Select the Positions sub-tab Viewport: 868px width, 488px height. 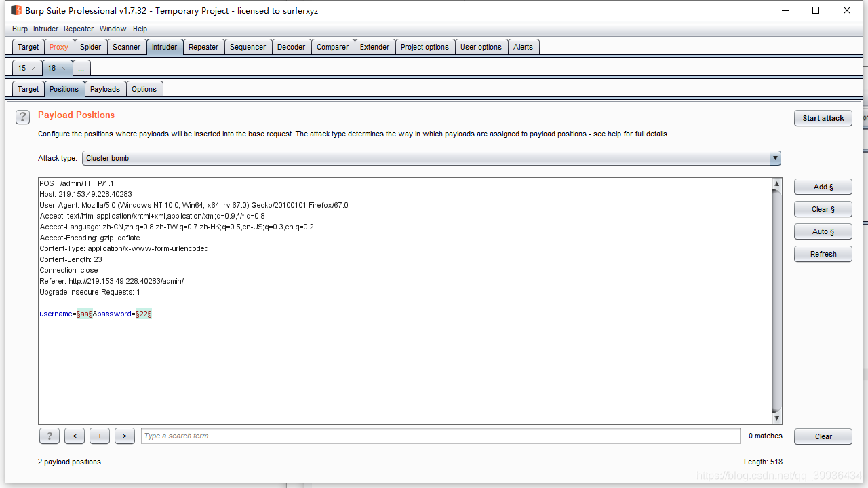click(64, 89)
